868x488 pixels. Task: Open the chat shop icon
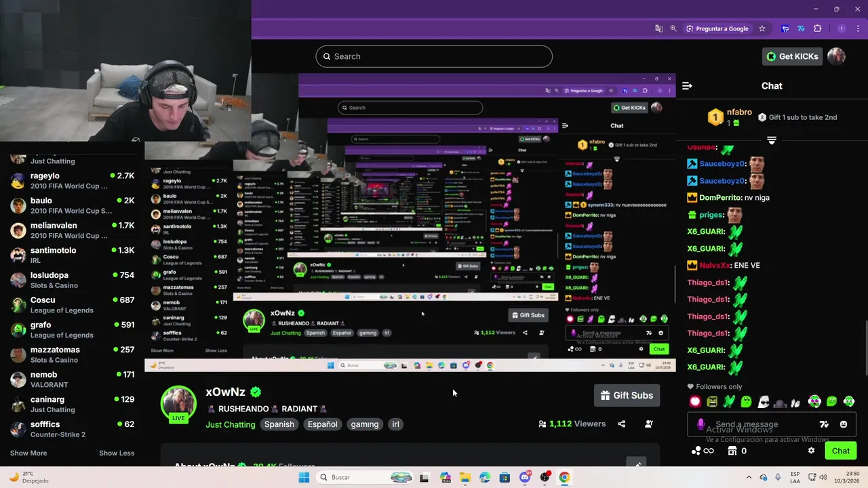point(732,451)
